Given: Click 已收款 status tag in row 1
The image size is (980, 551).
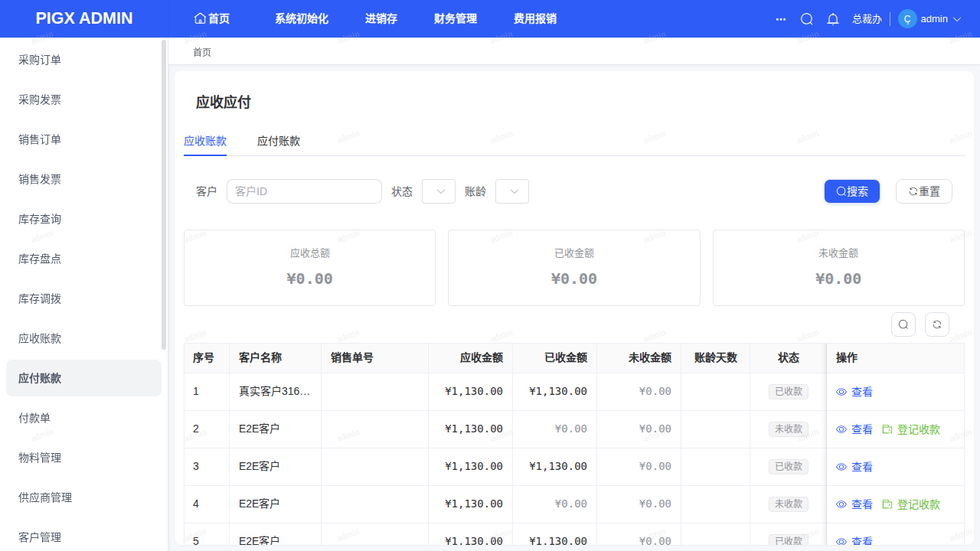Looking at the screenshot, I should [789, 392].
